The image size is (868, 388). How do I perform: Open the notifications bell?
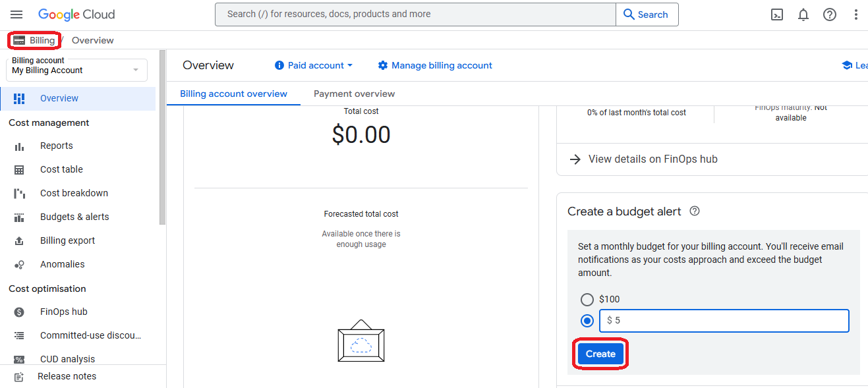pyautogui.click(x=803, y=14)
